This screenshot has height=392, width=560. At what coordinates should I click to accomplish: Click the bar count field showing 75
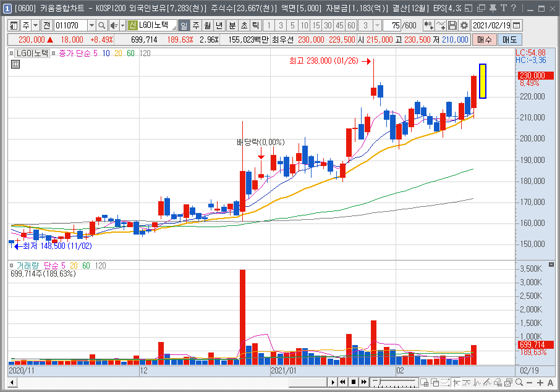391,25
